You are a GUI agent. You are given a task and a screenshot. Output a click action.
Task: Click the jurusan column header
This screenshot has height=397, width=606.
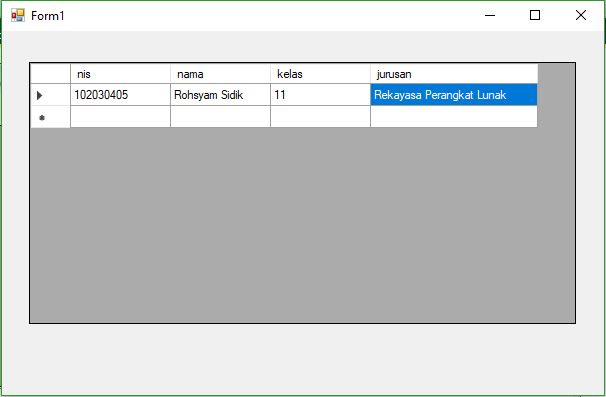coord(454,73)
